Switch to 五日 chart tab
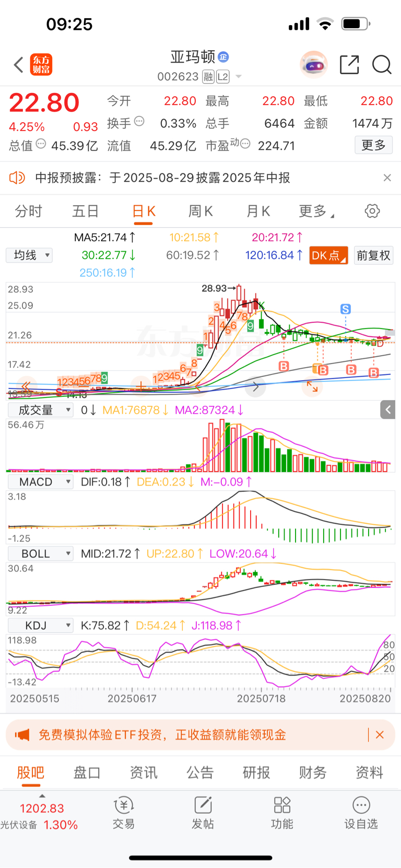The image size is (401, 868). click(x=86, y=211)
